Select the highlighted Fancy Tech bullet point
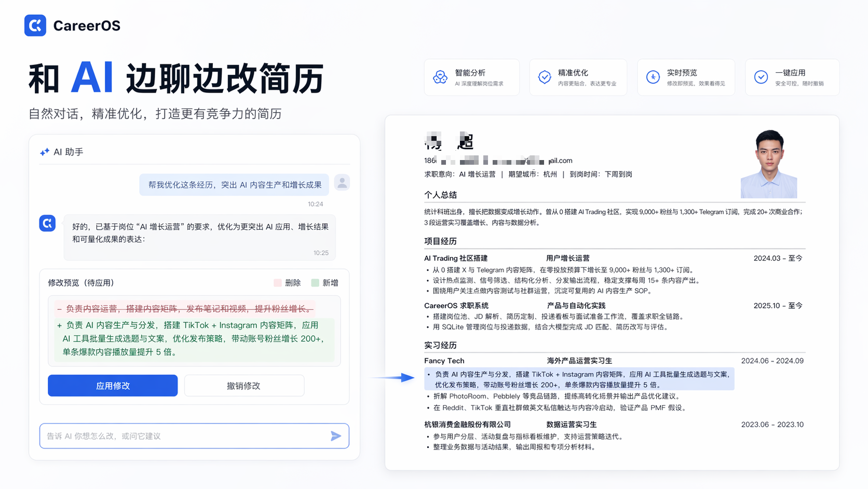This screenshot has width=868, height=489. [579, 379]
